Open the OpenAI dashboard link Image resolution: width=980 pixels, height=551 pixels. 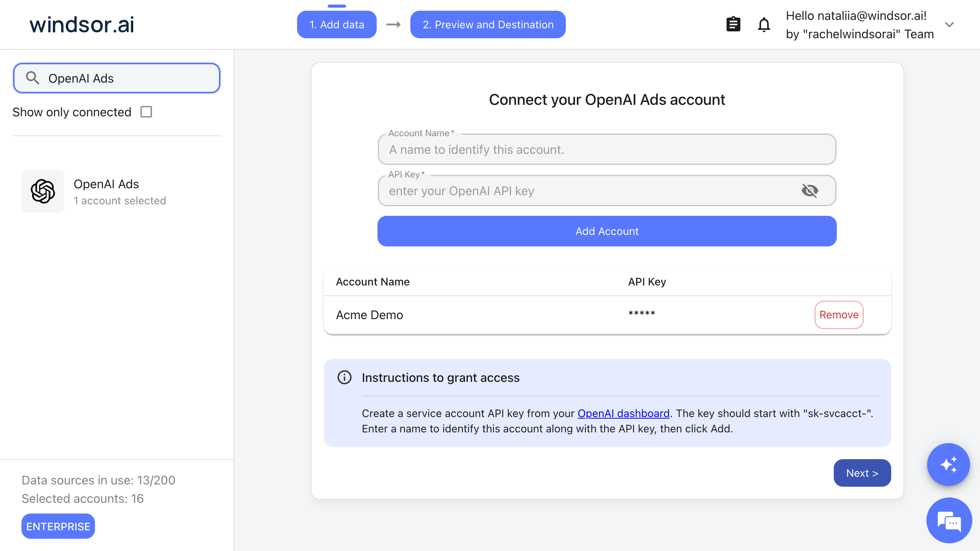624,413
